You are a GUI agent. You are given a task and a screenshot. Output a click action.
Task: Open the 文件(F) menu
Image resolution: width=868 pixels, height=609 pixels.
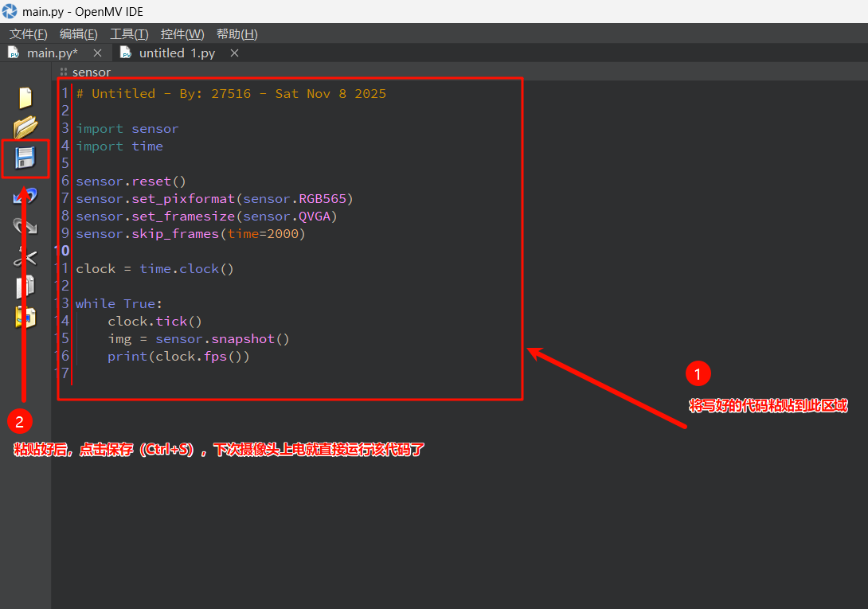28,34
